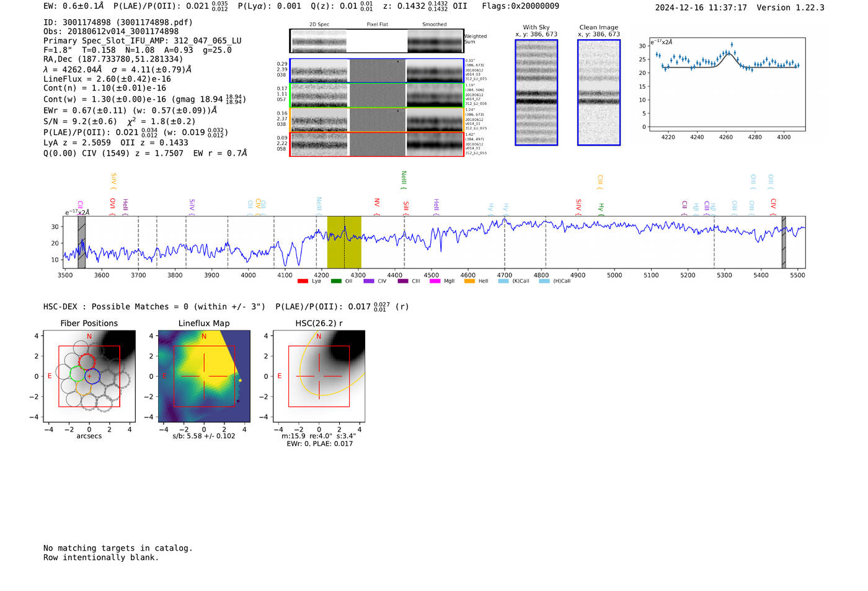Click the 'Weighted Sum' label
Image resolution: width=868 pixels, height=591 pixels.
point(476,39)
